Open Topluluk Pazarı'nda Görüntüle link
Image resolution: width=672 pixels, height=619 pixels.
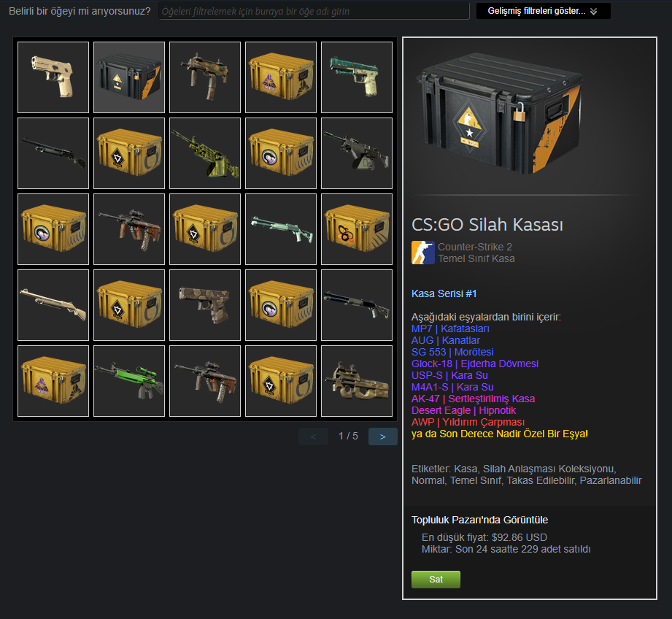[479, 520]
